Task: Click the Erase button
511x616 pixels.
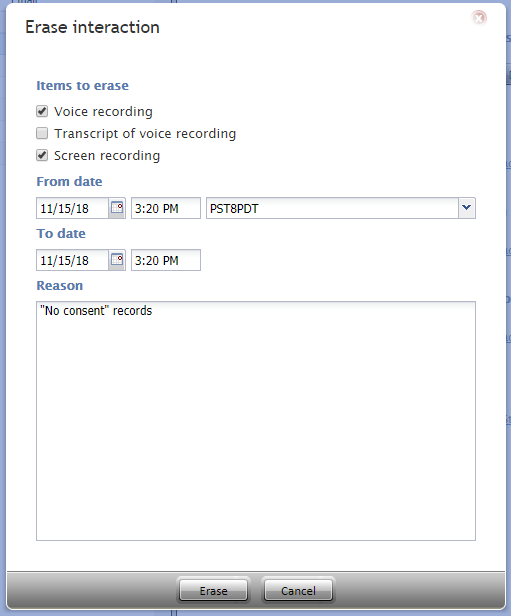Action: point(213,590)
